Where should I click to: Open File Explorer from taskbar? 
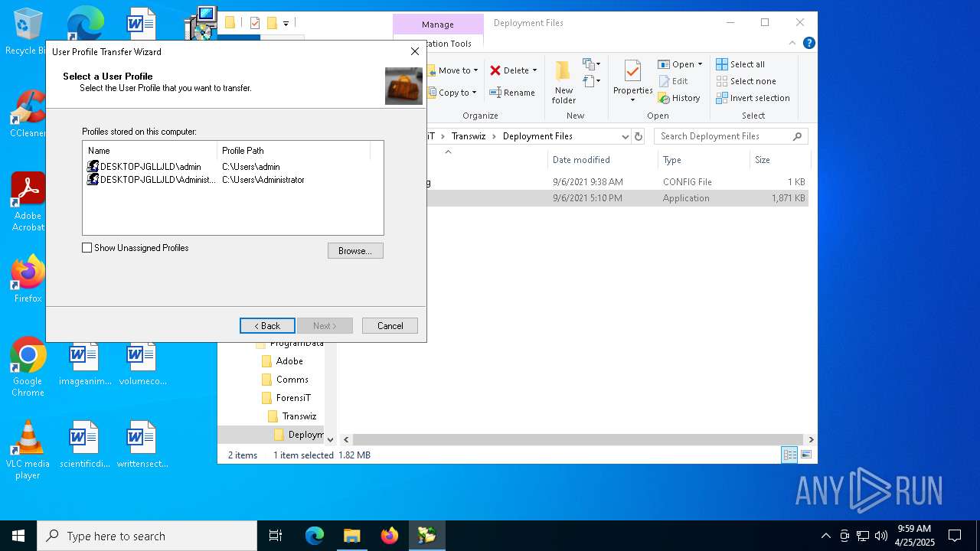tap(352, 536)
